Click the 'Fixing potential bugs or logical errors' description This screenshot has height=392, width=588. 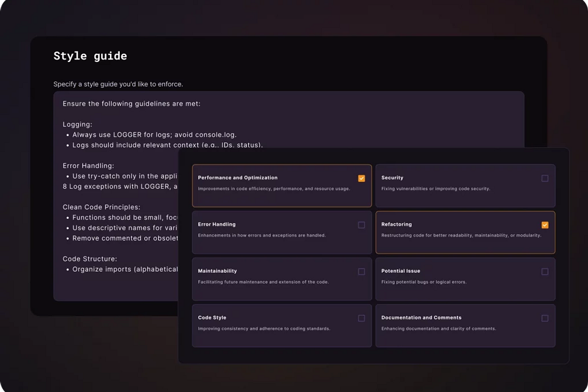pos(424,282)
